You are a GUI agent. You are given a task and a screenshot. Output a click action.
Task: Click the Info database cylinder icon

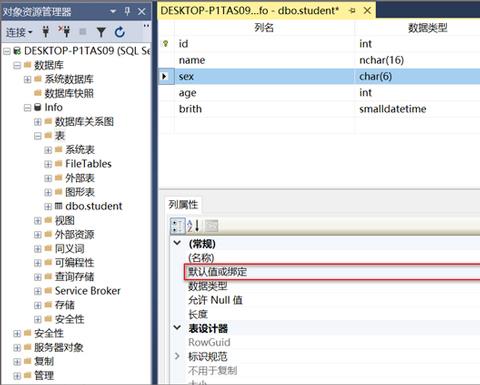point(38,107)
